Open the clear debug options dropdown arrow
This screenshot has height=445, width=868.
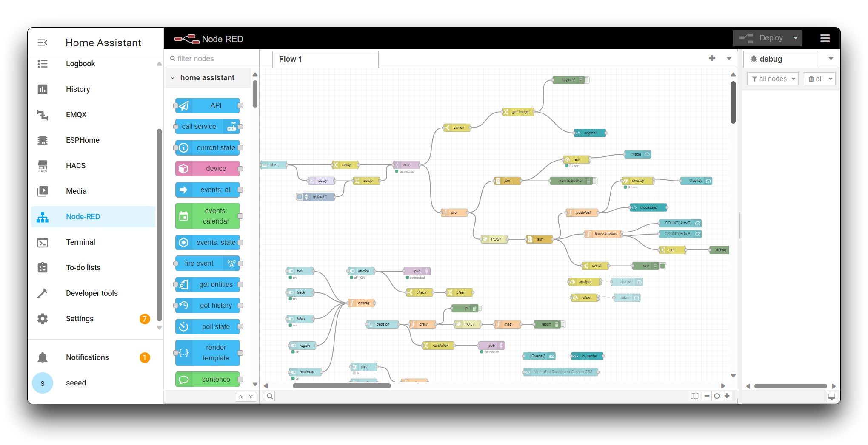point(831,79)
